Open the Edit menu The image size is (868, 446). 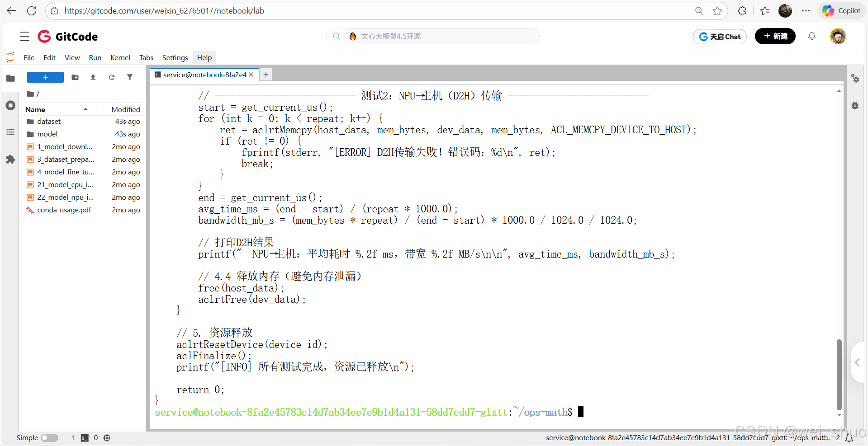[x=49, y=57]
